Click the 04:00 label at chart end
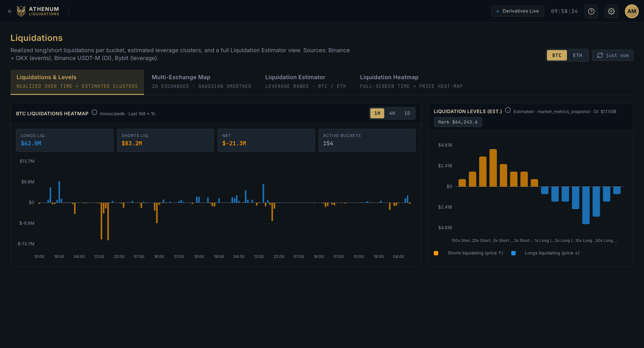The height and width of the screenshot is (348, 644). (x=398, y=256)
